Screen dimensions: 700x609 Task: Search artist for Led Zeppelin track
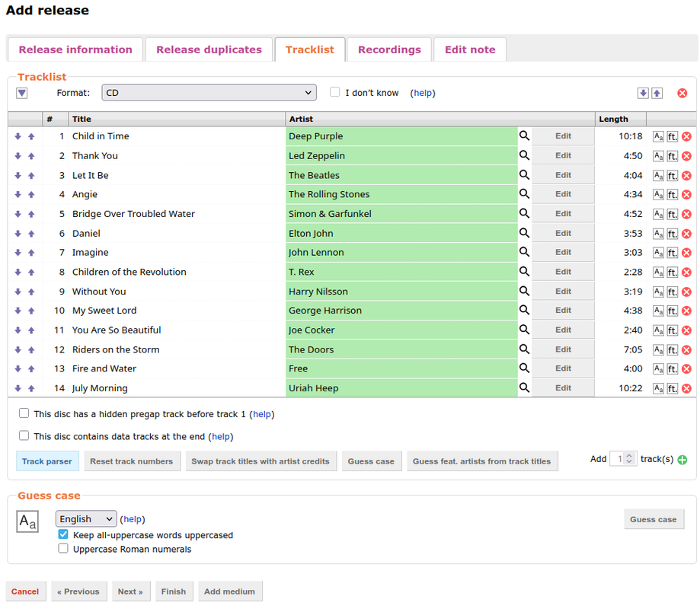point(524,155)
